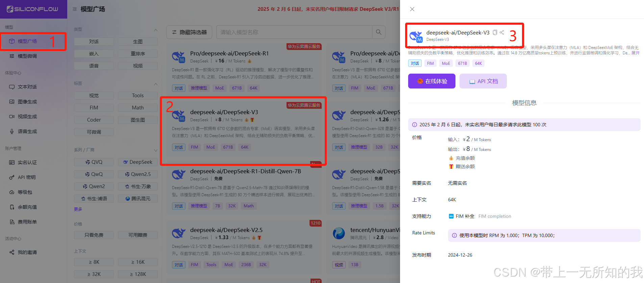Toggle the 视觉 tag filter

coord(94,96)
